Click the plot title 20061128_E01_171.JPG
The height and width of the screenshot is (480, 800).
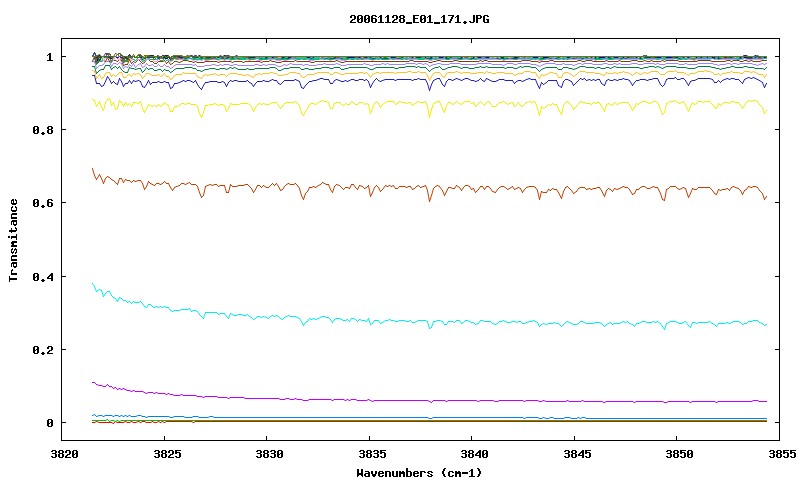click(x=419, y=19)
